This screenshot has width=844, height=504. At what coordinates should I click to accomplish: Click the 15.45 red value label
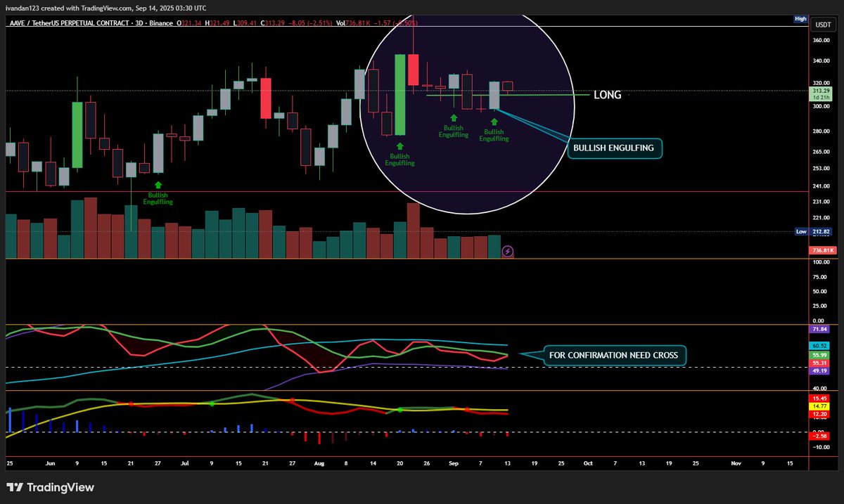tap(818, 399)
